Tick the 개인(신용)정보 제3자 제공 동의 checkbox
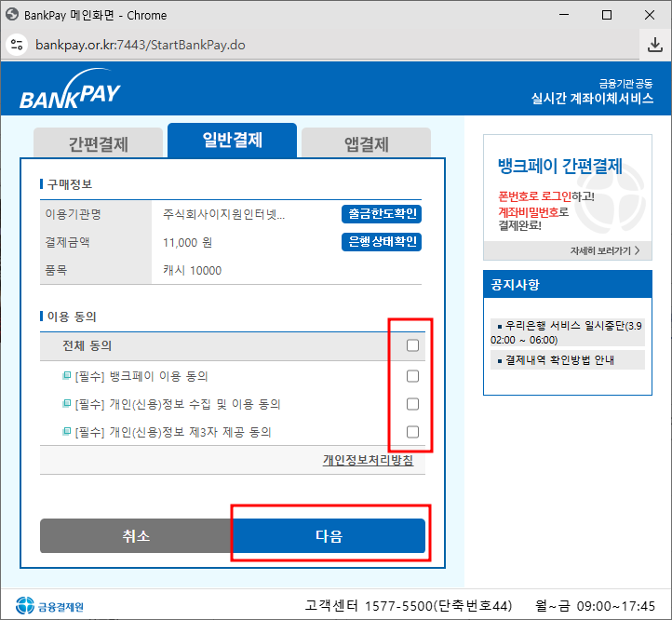The height and width of the screenshot is (620, 672). pos(412,432)
